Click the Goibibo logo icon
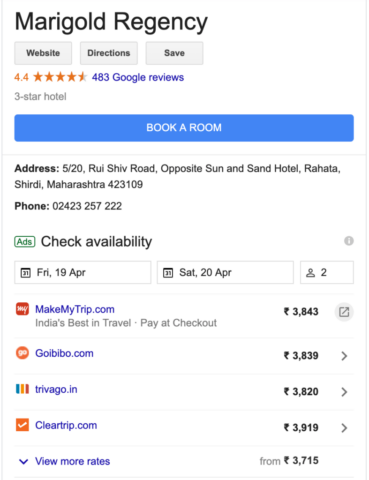Screen dimensions: 369x480 (22, 353)
